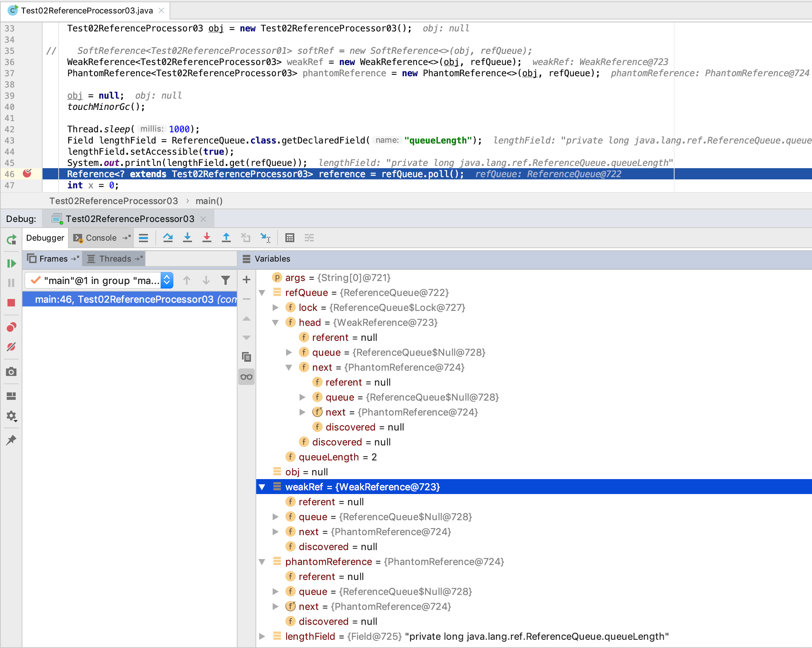Toggle the watches glasses icon
The width and height of the screenshot is (812, 648).
tap(246, 376)
